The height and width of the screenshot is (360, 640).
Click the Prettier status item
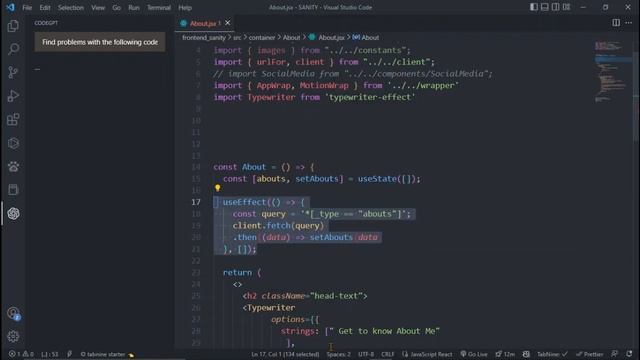tap(589, 354)
